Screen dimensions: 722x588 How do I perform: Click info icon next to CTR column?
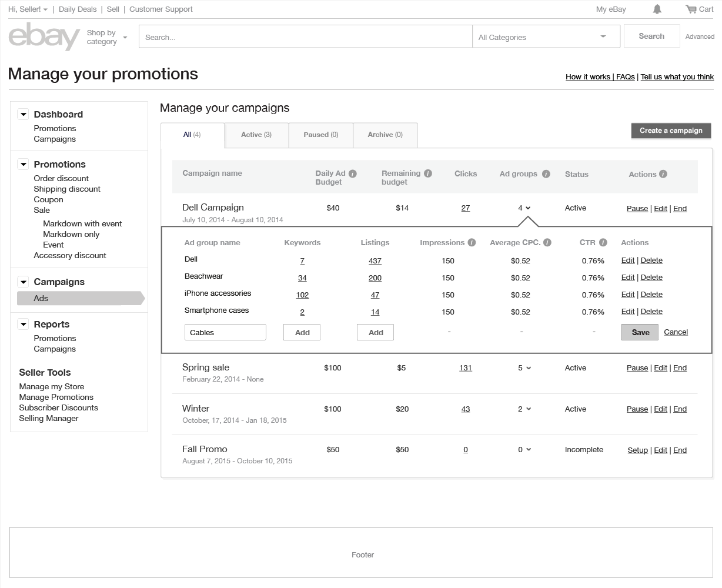603,242
